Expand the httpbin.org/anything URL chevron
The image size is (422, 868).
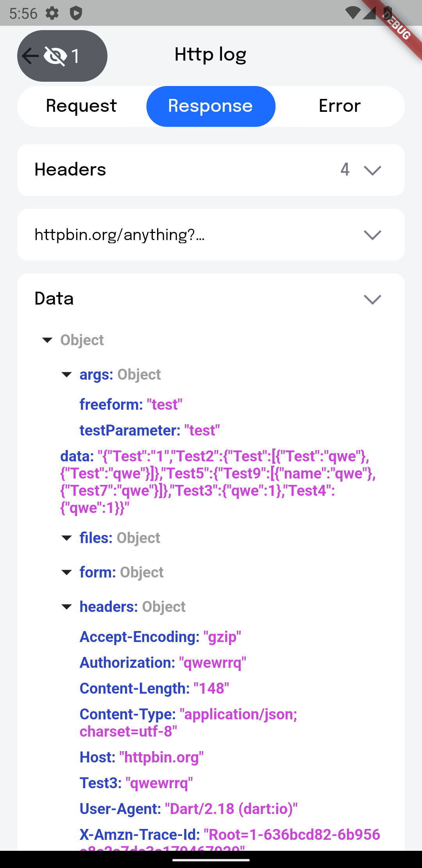click(372, 235)
